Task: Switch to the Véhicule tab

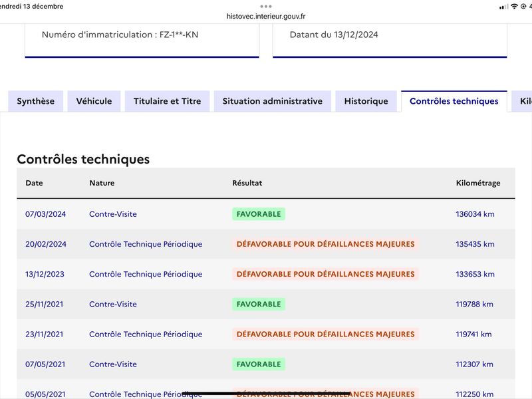Action: coord(94,101)
